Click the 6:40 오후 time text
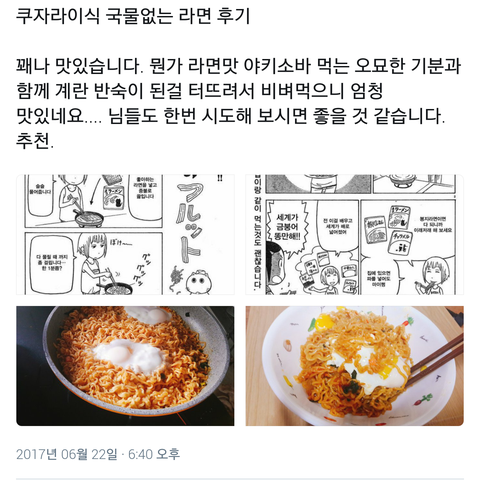480x480 pixels. 154,454
